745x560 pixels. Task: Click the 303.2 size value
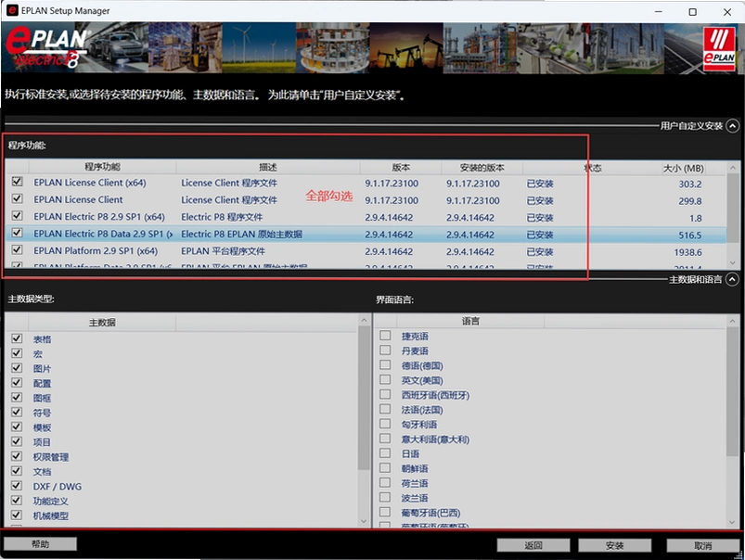pyautogui.click(x=690, y=184)
